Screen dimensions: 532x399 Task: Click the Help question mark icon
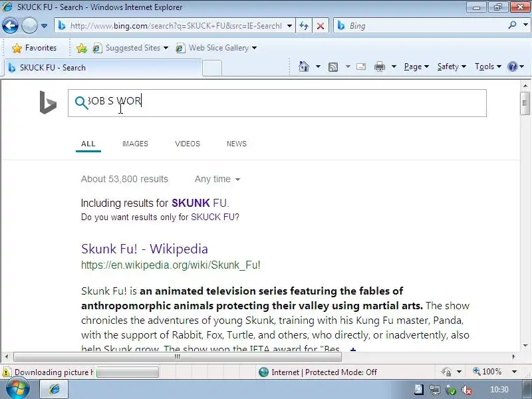[x=512, y=66]
